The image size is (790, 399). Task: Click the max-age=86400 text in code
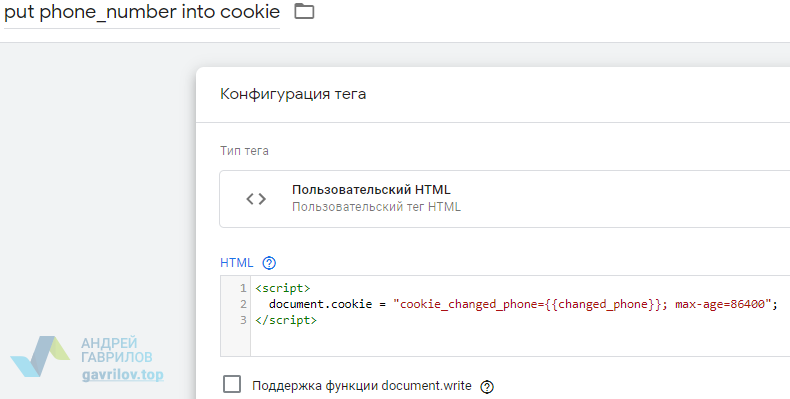[720, 304]
